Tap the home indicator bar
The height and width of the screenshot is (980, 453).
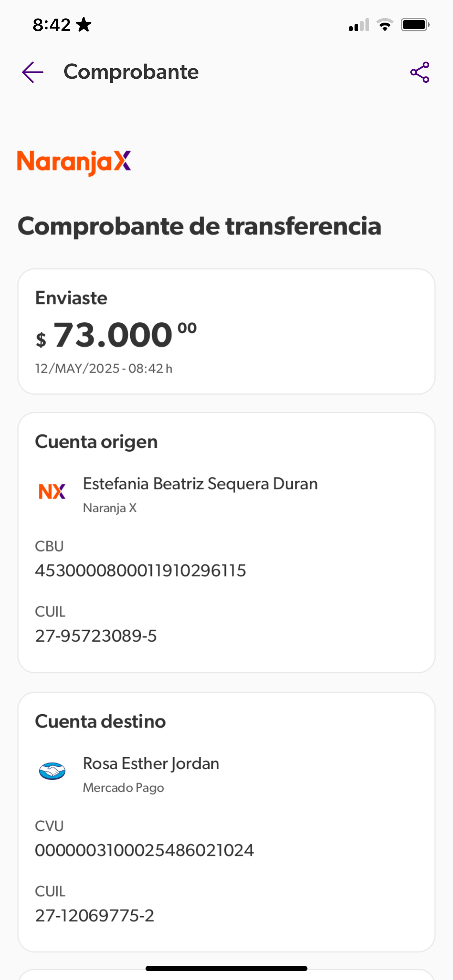[226, 968]
